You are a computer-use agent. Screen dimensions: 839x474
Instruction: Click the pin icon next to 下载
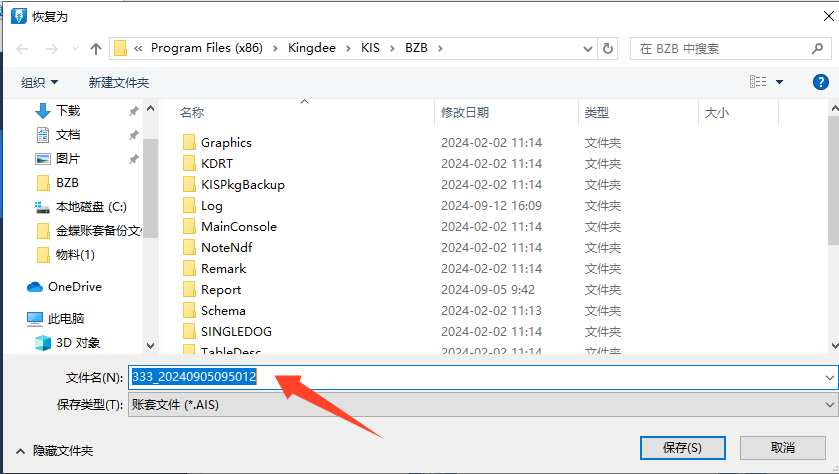click(x=133, y=111)
